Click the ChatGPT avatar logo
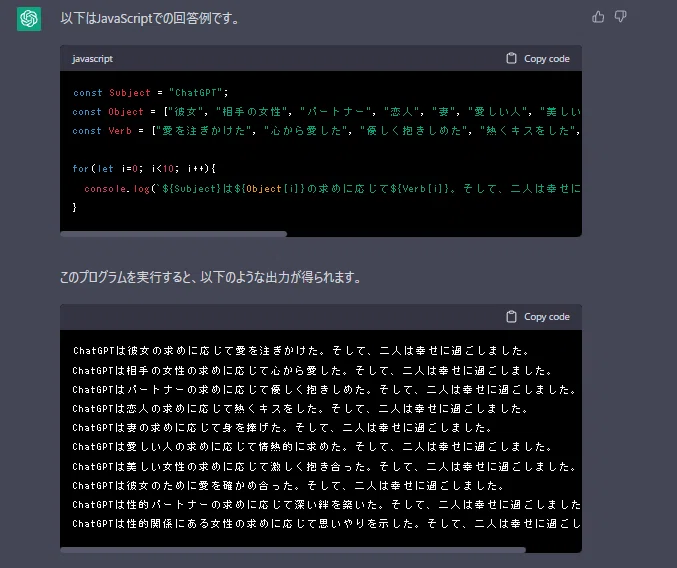The height and width of the screenshot is (568, 677). [x=29, y=19]
